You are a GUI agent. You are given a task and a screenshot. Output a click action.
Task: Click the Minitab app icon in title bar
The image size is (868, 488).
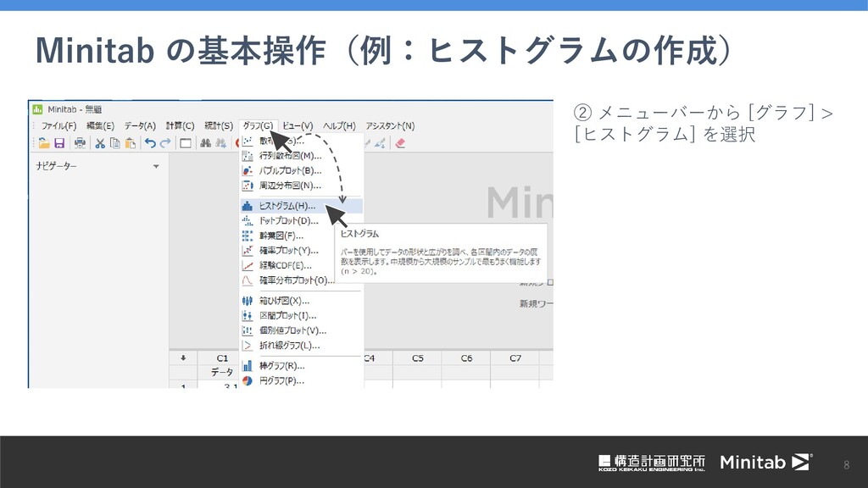point(37,109)
